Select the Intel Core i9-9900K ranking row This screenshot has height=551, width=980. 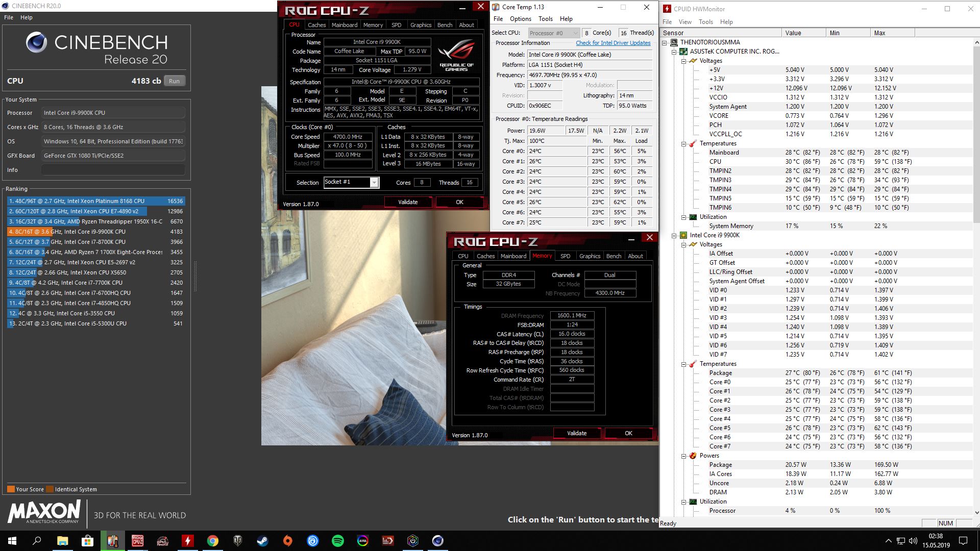click(x=96, y=232)
